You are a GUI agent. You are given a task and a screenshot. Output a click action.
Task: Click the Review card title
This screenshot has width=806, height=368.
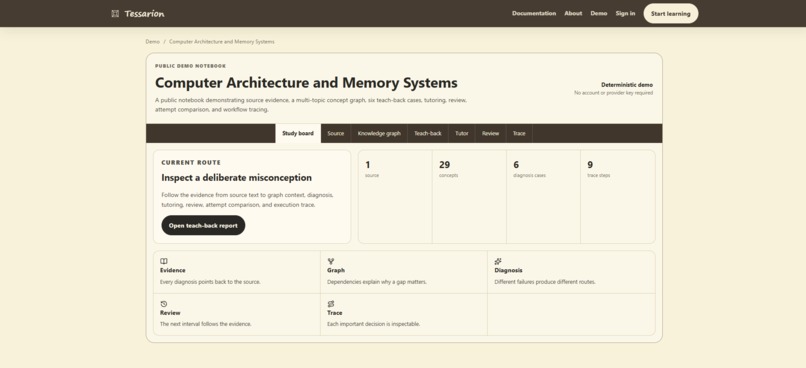[170, 312]
